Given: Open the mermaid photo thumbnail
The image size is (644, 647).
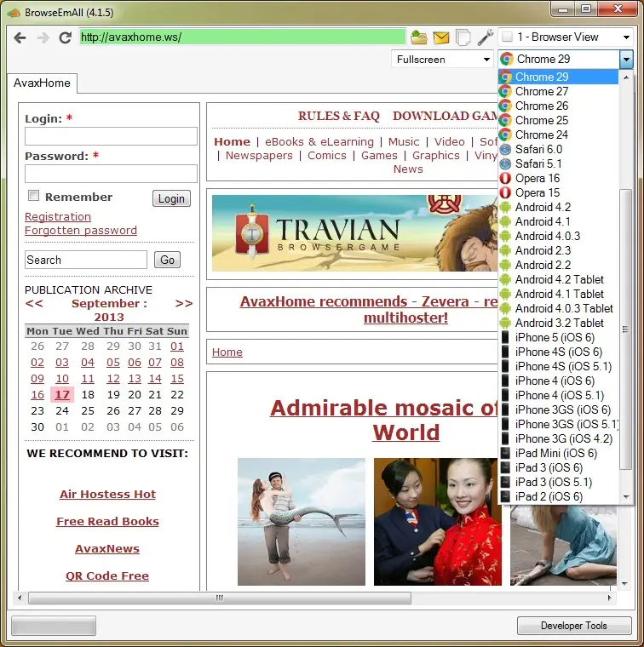Looking at the screenshot, I should 302,522.
